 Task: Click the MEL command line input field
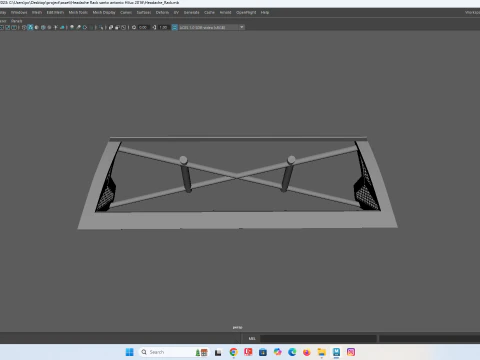(318, 339)
